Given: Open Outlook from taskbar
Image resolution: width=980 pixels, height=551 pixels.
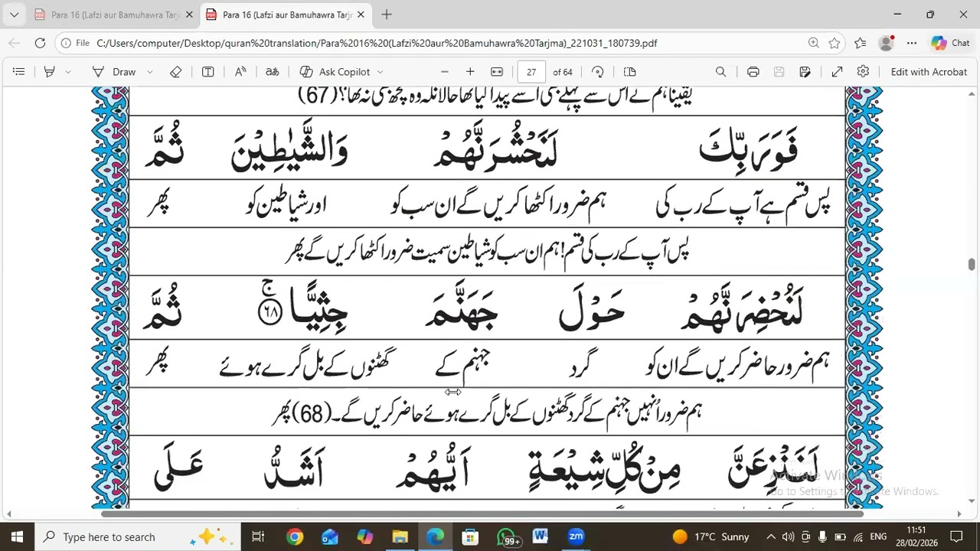Looking at the screenshot, I should (x=330, y=536).
